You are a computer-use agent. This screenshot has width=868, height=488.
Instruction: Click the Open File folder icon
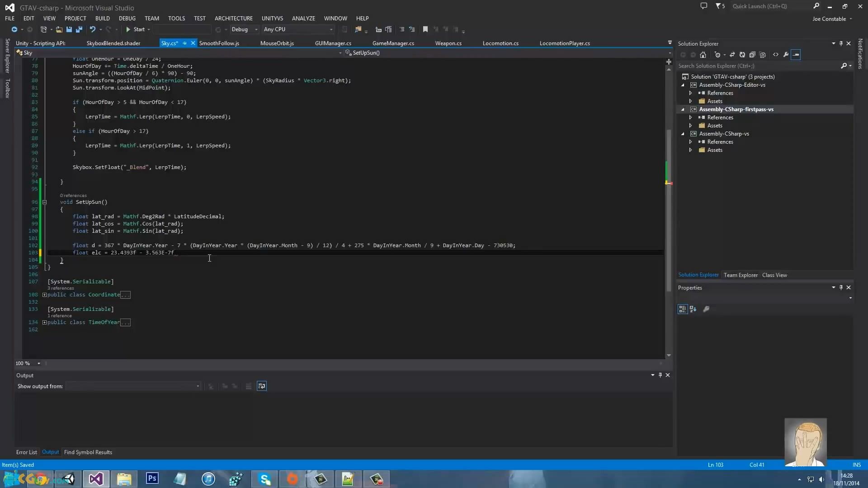click(59, 29)
